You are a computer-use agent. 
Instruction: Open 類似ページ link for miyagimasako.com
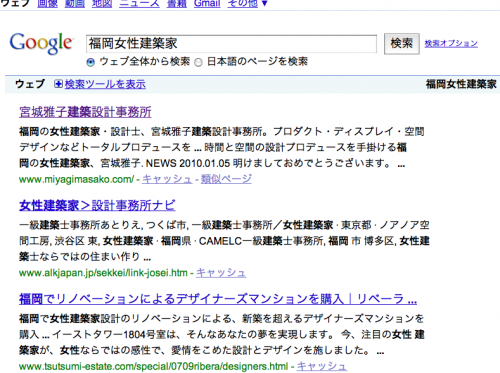(226, 179)
